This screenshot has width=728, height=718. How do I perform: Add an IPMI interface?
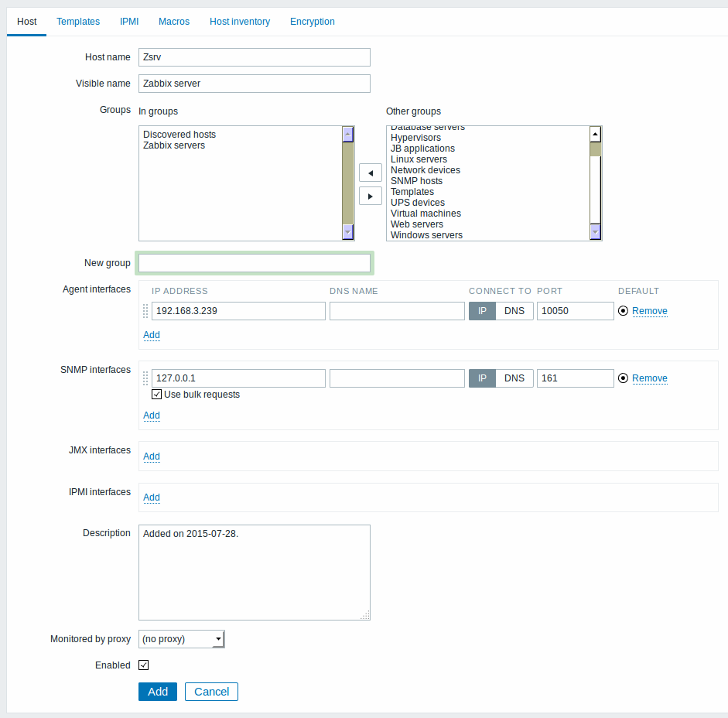(152, 497)
